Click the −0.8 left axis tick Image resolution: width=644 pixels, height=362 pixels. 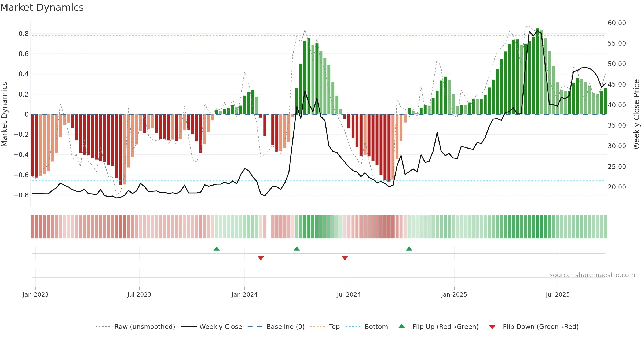point(21,195)
